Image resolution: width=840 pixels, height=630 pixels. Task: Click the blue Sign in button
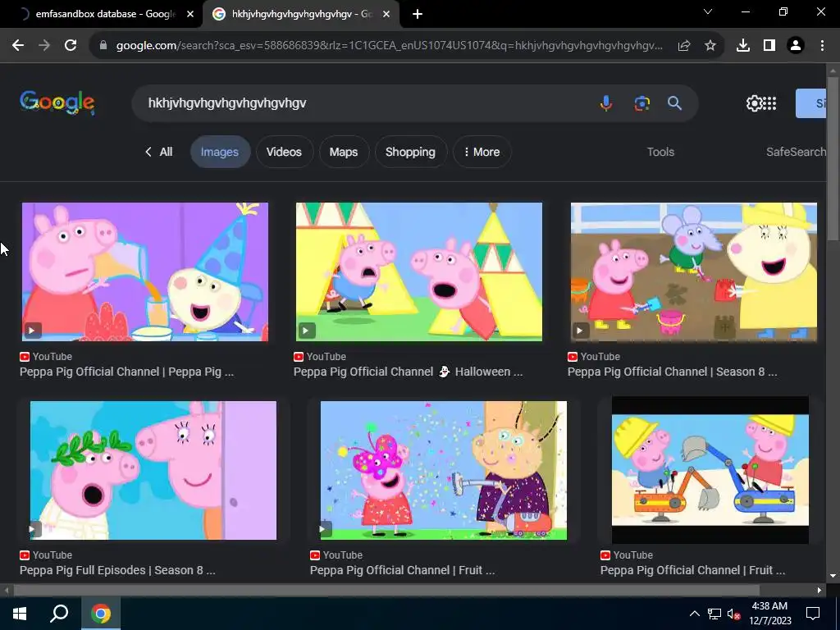point(810,103)
